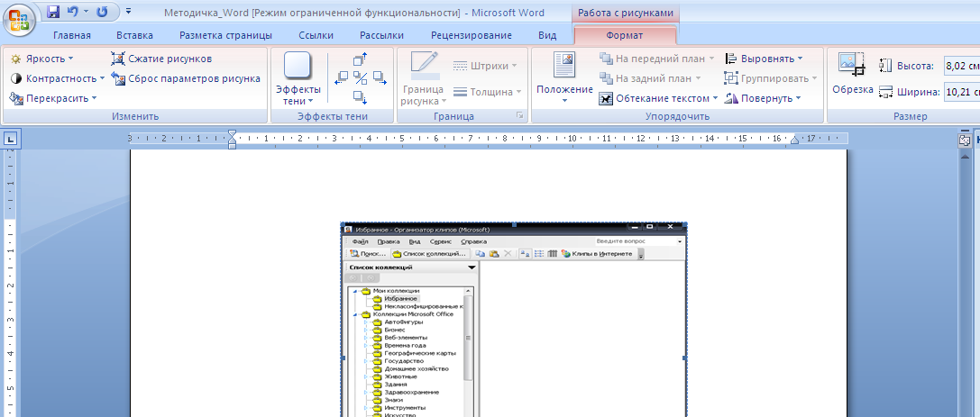Open the Перекрасить recolor dropdown

click(x=53, y=98)
